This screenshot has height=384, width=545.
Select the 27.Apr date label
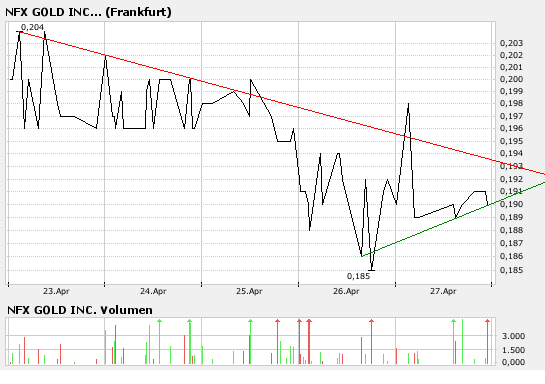pos(443,291)
